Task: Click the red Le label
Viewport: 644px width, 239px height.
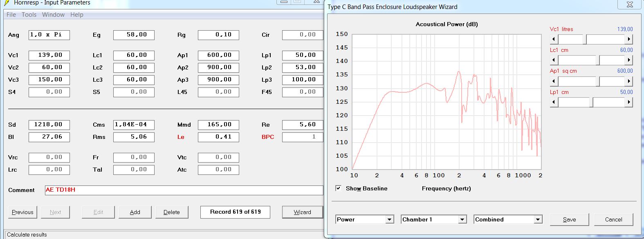Action: pyautogui.click(x=181, y=137)
